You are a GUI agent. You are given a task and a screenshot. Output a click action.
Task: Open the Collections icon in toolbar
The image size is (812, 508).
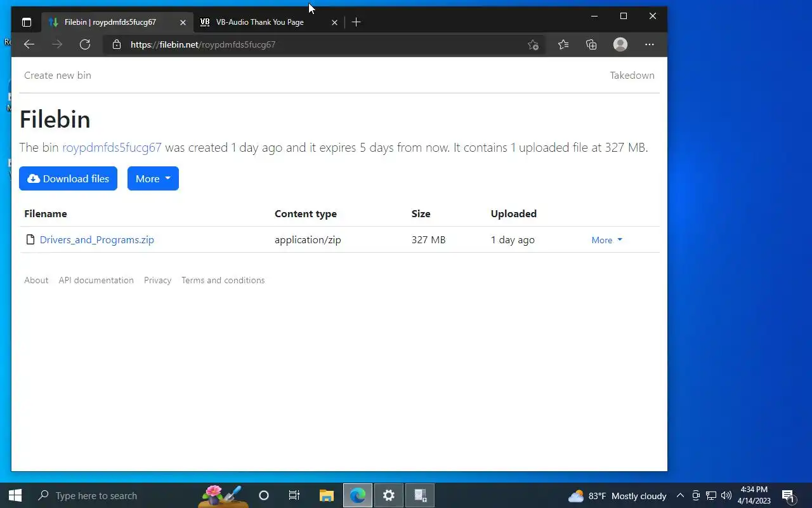tap(591, 44)
